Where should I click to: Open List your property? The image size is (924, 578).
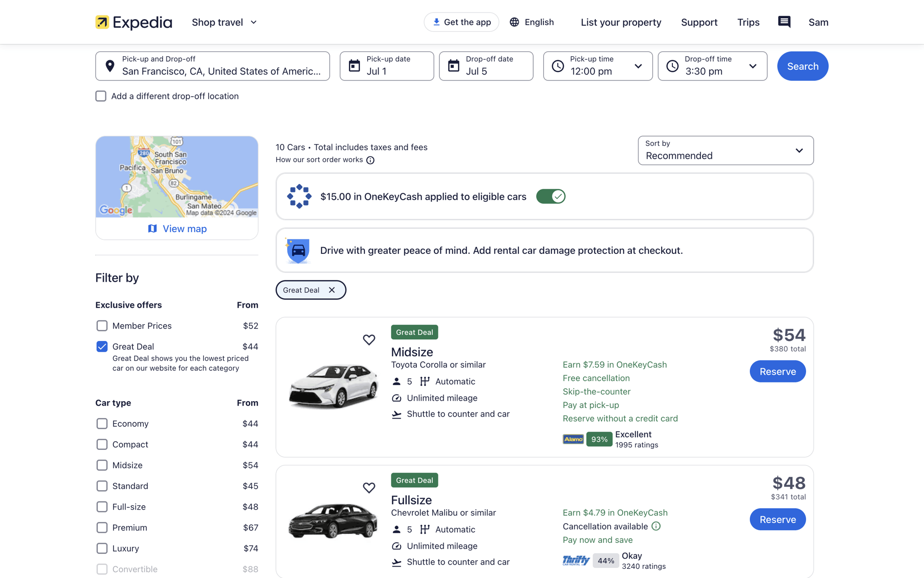pyautogui.click(x=621, y=22)
